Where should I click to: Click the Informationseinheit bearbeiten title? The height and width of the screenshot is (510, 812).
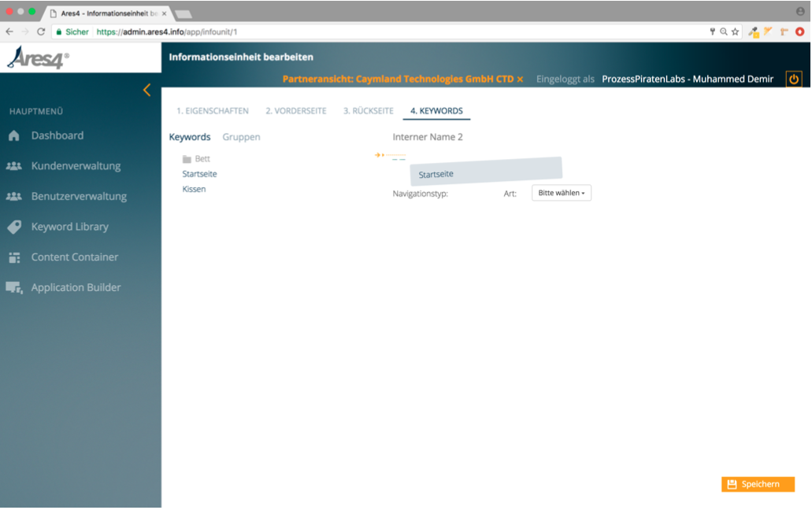pyautogui.click(x=241, y=57)
